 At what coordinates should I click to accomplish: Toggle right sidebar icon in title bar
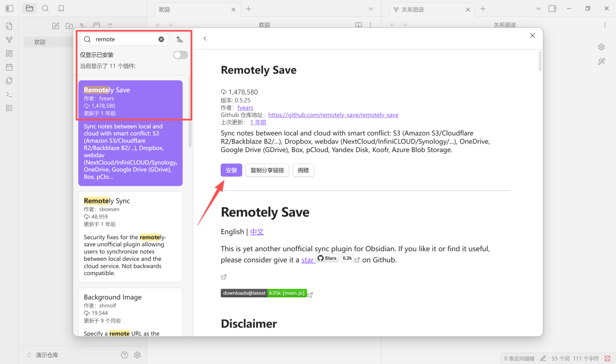pos(552,9)
